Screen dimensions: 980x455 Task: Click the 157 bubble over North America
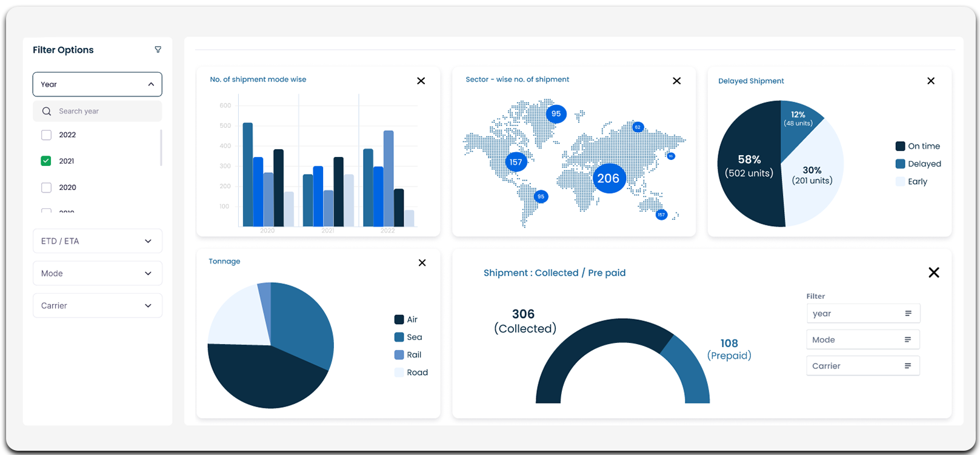point(516,162)
